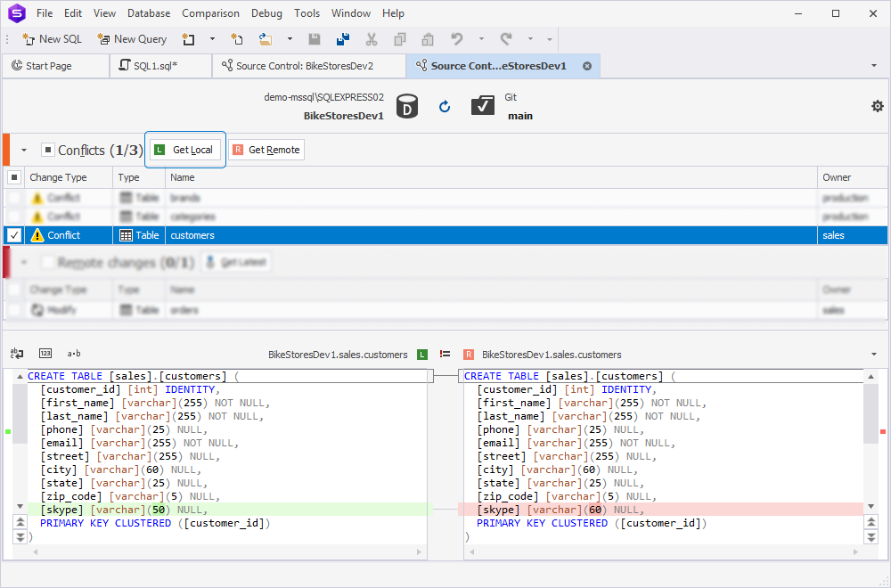Screen dimensions: 891x588
Task: Click the Copy icon in the toolbar
Action: tap(400, 39)
